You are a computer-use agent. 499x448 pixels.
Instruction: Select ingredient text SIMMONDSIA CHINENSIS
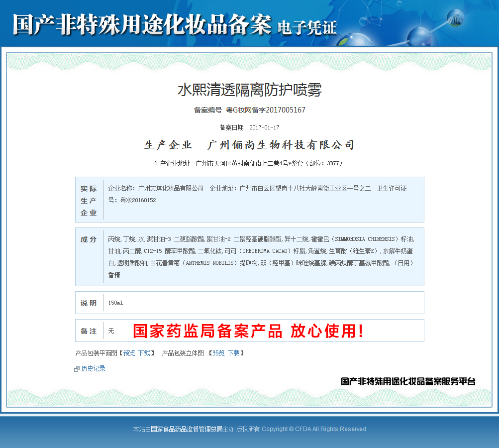365,239
